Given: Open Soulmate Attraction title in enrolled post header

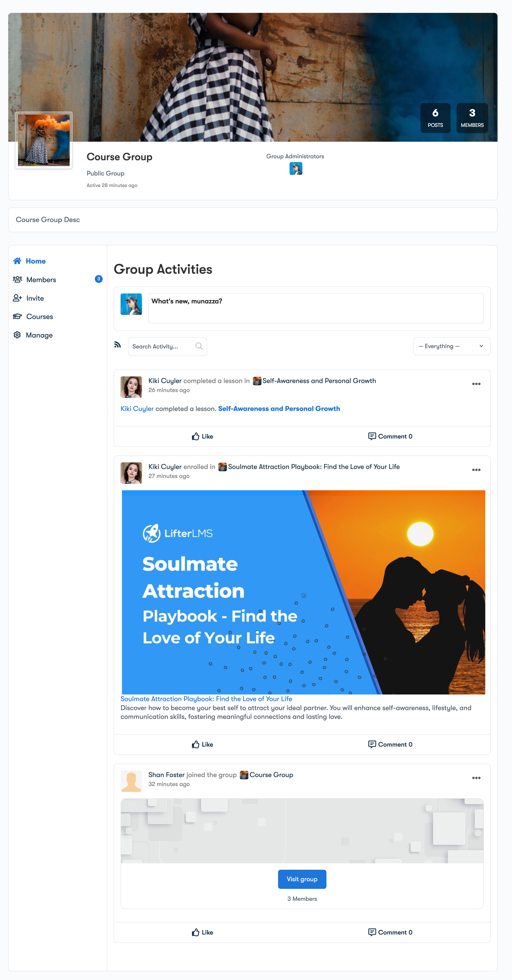Looking at the screenshot, I should 314,467.
